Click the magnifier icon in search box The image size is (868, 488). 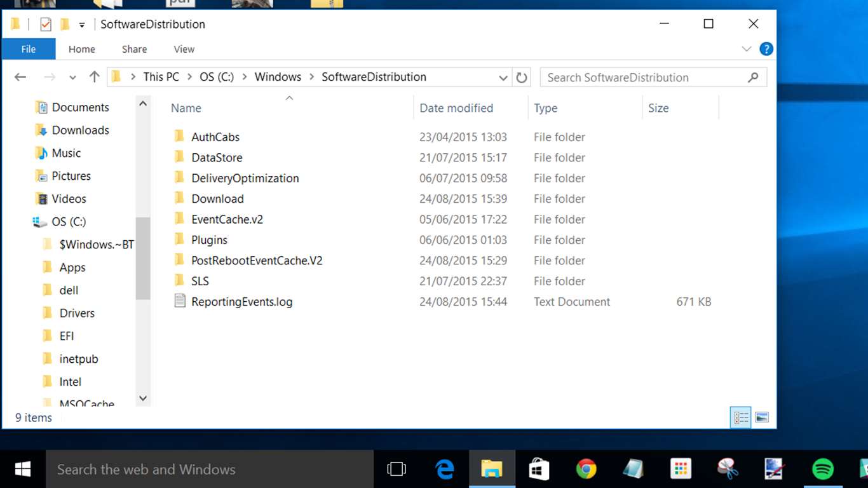pos(753,78)
